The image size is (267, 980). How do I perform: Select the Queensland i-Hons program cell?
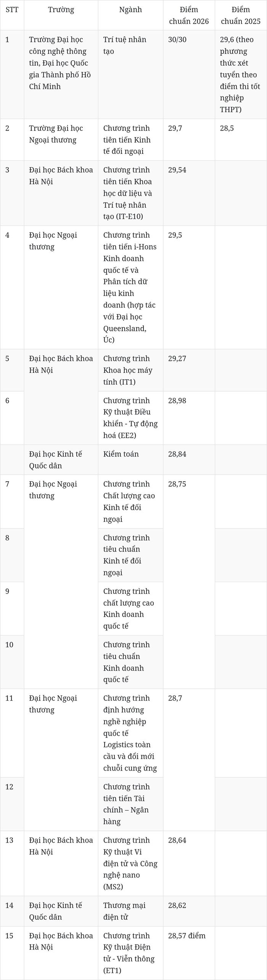130,287
